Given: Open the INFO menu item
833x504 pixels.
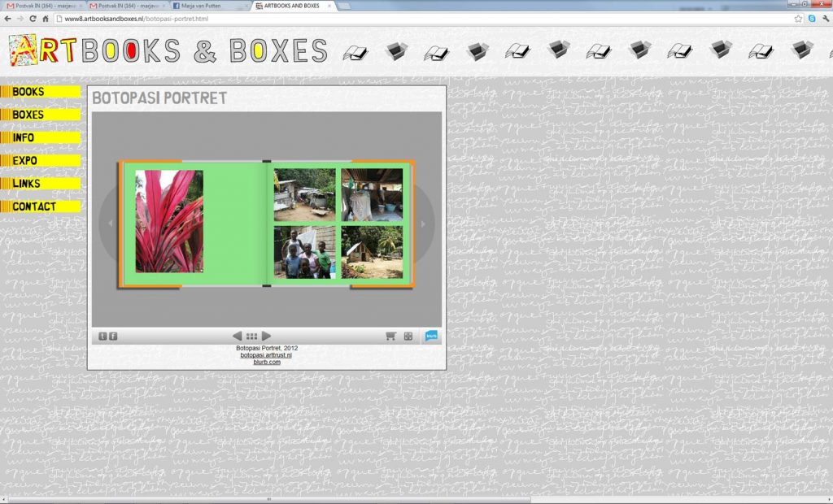Looking at the screenshot, I should click(x=41, y=137).
